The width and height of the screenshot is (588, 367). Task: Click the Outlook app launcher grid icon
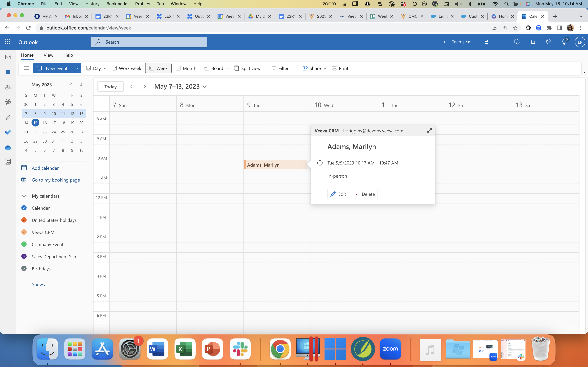pos(8,42)
